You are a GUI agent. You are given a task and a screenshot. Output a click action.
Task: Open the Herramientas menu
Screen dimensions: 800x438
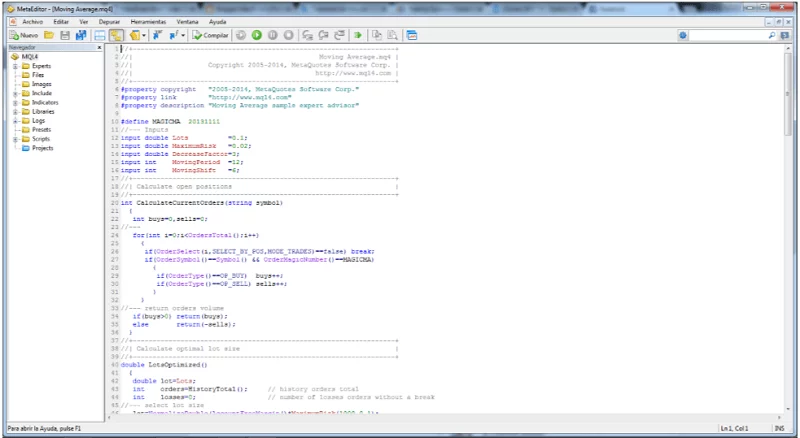(148, 22)
